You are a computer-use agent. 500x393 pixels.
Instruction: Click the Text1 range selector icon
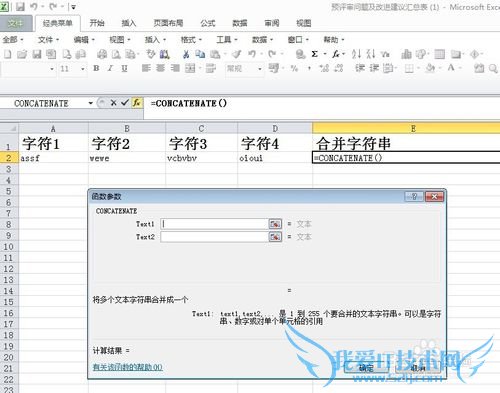(275, 224)
